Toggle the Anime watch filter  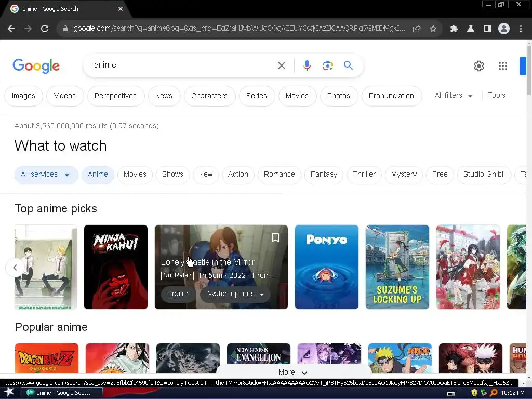98,175
